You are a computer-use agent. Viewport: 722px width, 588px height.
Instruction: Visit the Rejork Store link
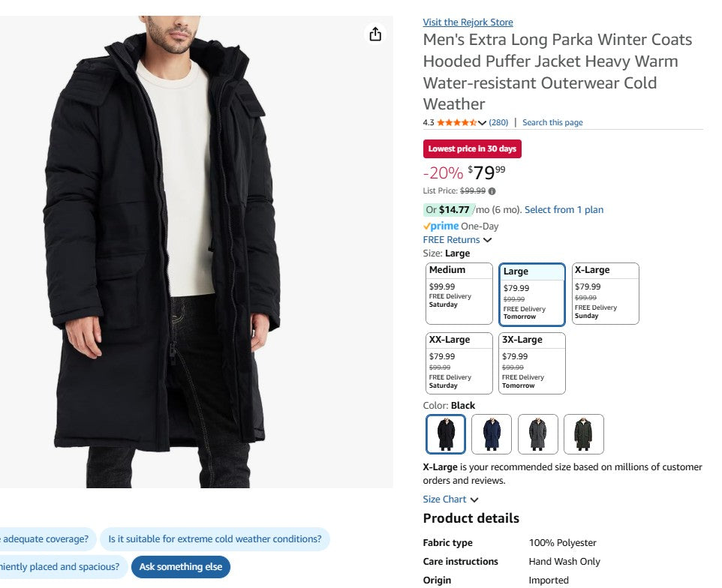point(468,22)
